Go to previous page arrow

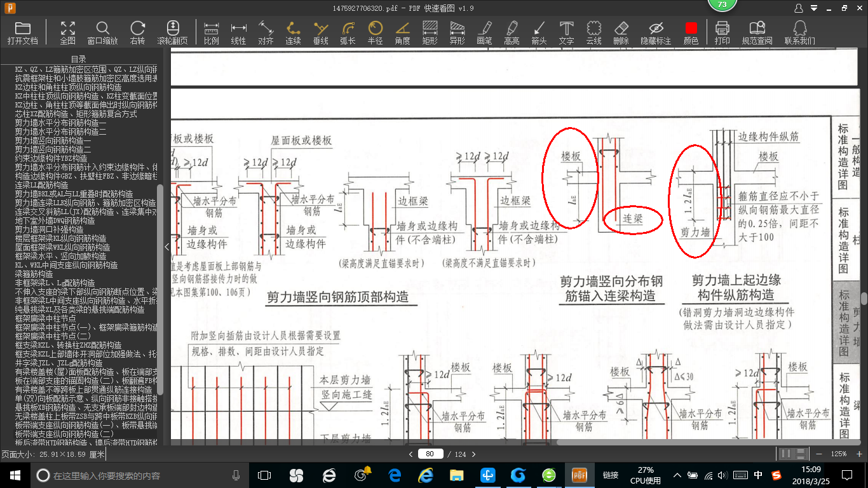[411, 454]
